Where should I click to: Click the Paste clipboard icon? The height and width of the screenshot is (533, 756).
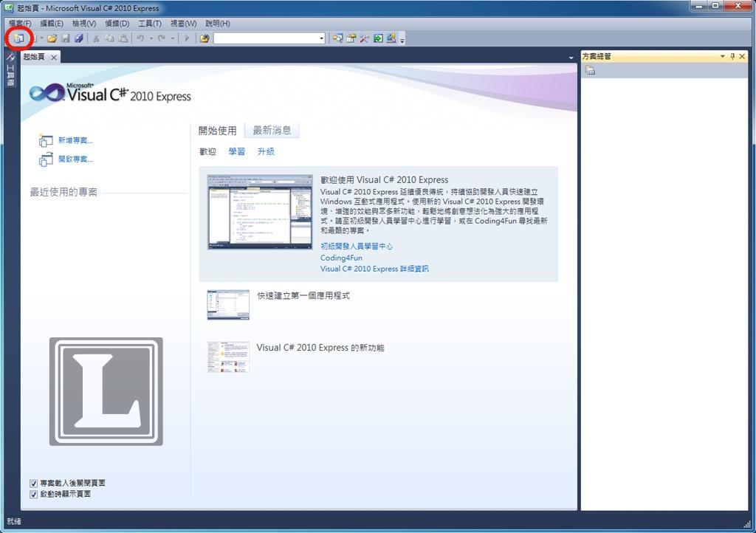pyautogui.click(x=123, y=38)
